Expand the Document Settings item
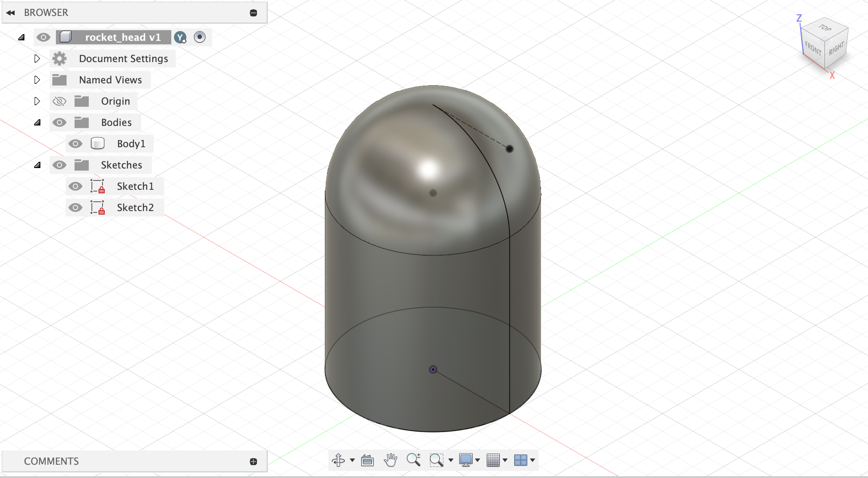The width and height of the screenshot is (868, 478). (x=37, y=58)
